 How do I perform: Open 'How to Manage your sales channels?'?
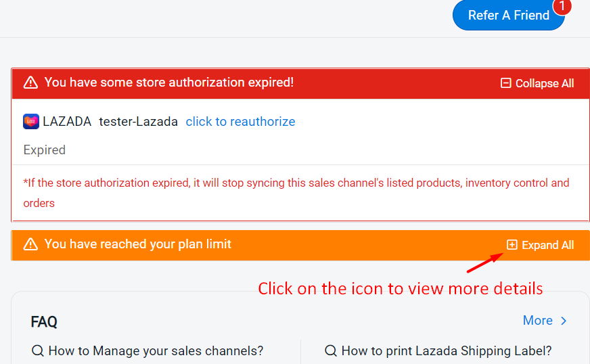pyautogui.click(x=156, y=350)
